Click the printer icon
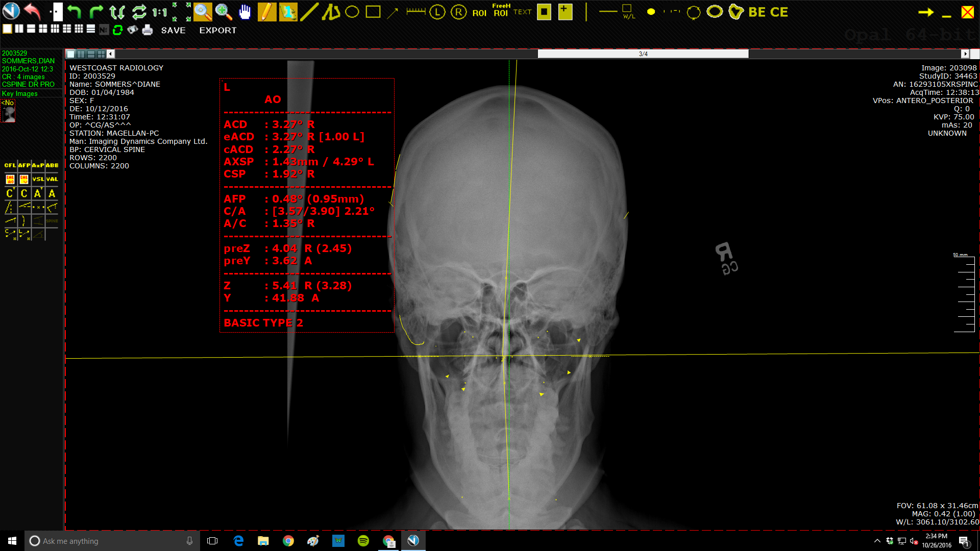 [x=148, y=30]
